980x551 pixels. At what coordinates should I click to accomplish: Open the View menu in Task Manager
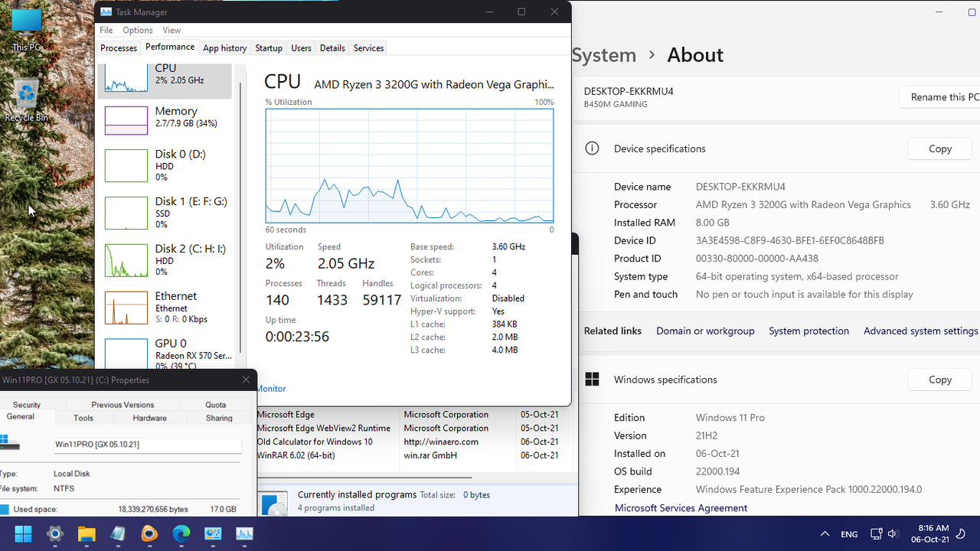click(x=171, y=30)
